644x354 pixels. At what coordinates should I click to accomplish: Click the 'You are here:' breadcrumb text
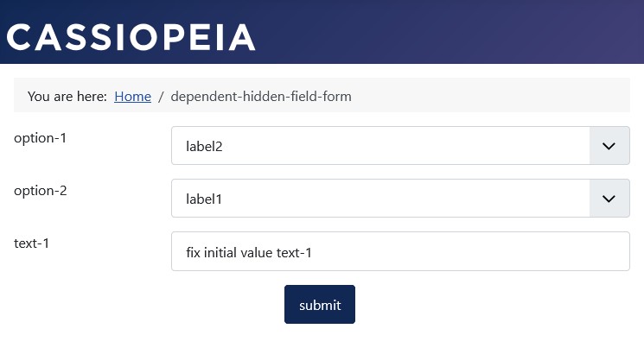click(67, 96)
